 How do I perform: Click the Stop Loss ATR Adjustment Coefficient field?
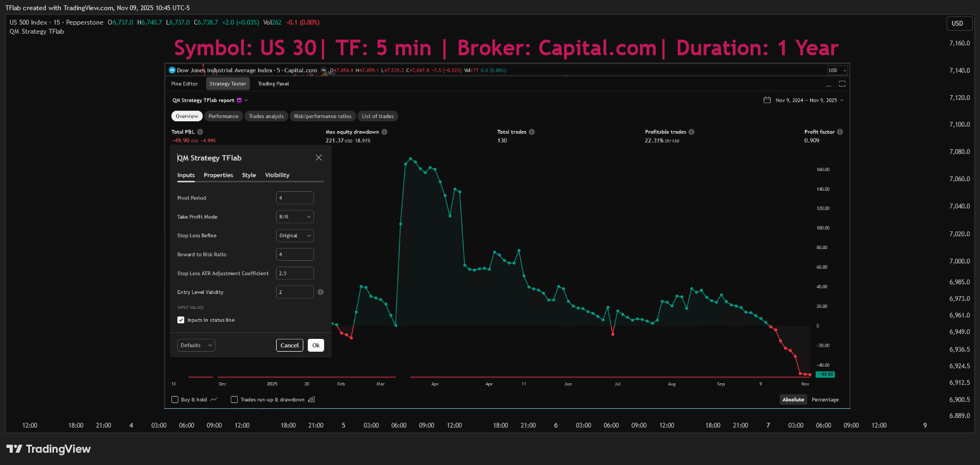(x=295, y=273)
